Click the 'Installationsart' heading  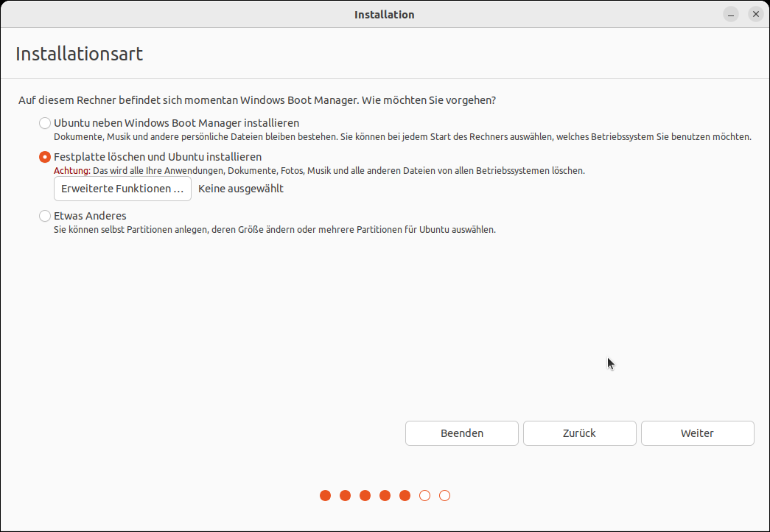point(79,54)
